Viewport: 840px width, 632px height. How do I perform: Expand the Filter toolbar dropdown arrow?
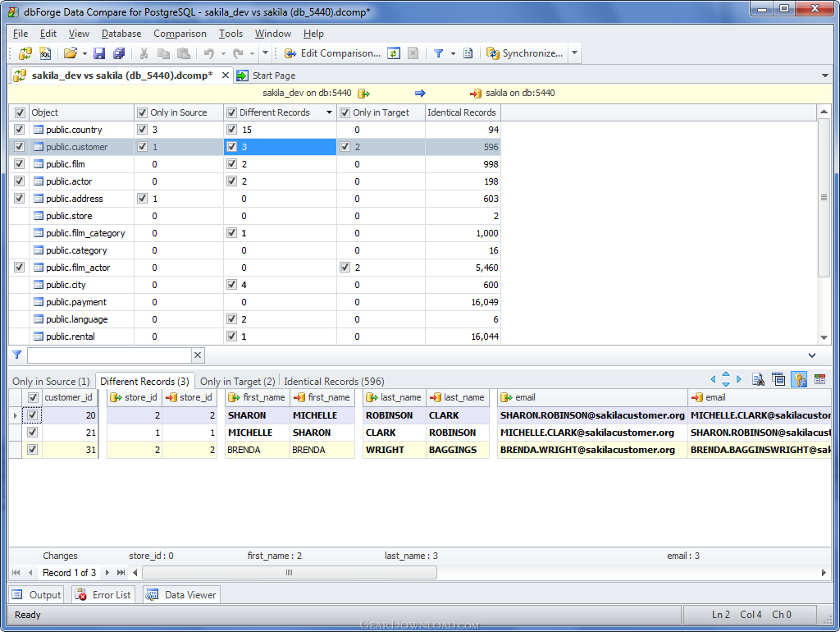pyautogui.click(x=453, y=53)
